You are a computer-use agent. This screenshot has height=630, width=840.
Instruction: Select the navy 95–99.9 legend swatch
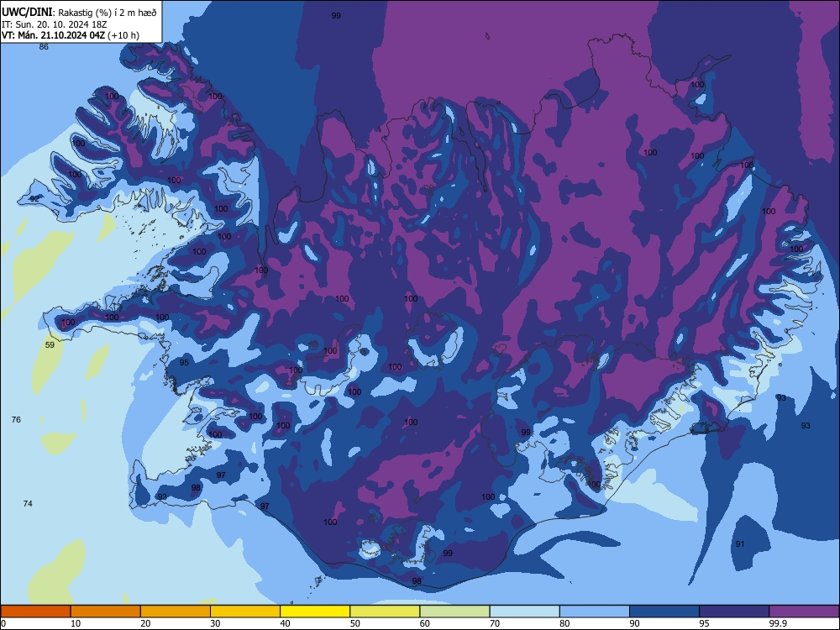(x=734, y=612)
